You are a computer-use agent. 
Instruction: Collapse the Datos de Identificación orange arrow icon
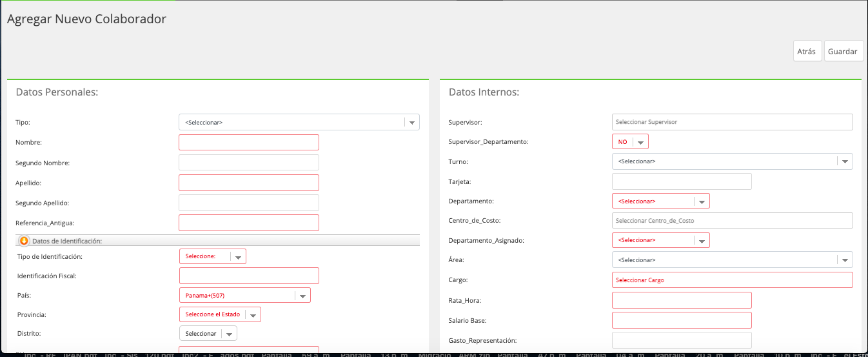click(x=24, y=241)
